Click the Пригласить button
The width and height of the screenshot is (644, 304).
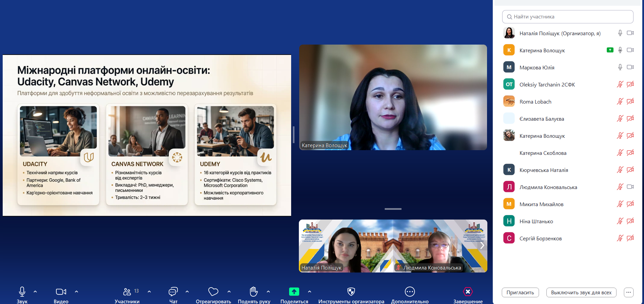point(520,293)
